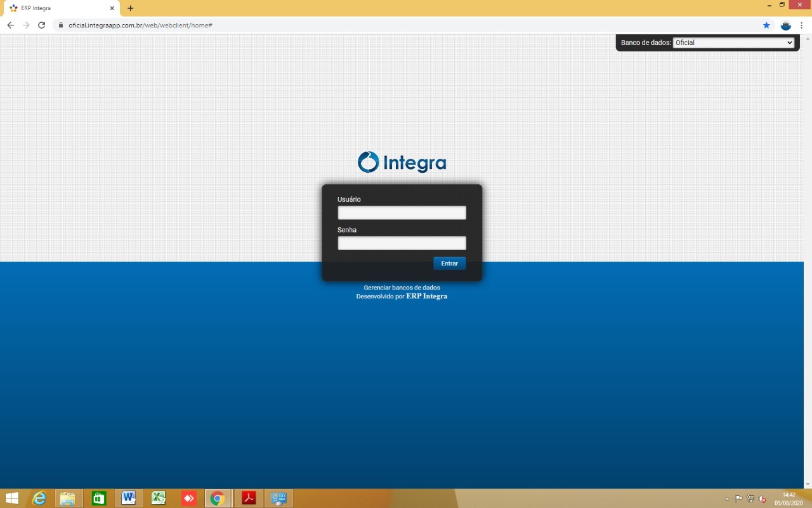Screen dimensions: 812x508
Task: Click the page's vertical scrollbar
Action: [808, 260]
